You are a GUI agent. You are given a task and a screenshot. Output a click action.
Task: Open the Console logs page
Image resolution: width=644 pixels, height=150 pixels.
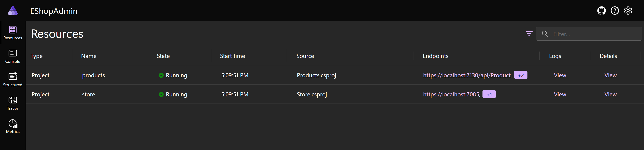[x=13, y=56]
